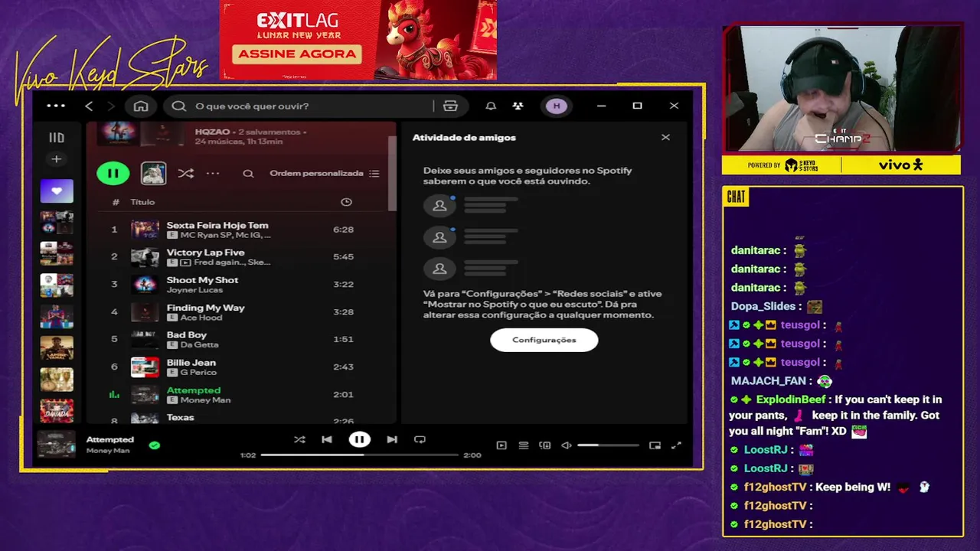Viewport: 980px width, 551px height.
Task: Skip to next track in player bar
Action: (392, 439)
